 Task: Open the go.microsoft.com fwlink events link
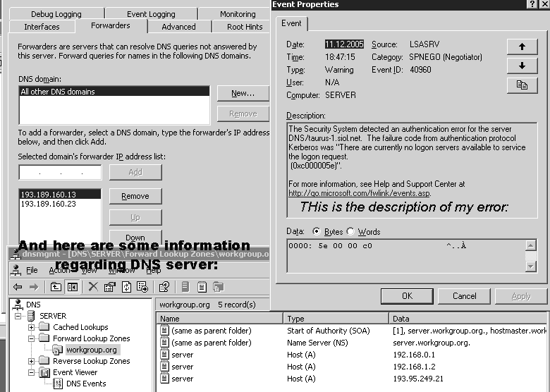pos(359,193)
